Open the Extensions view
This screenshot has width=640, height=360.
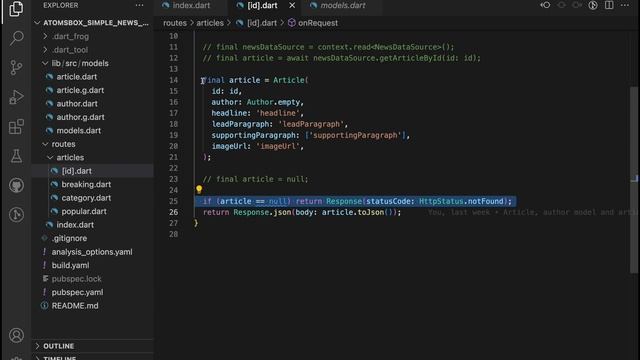(x=16, y=127)
